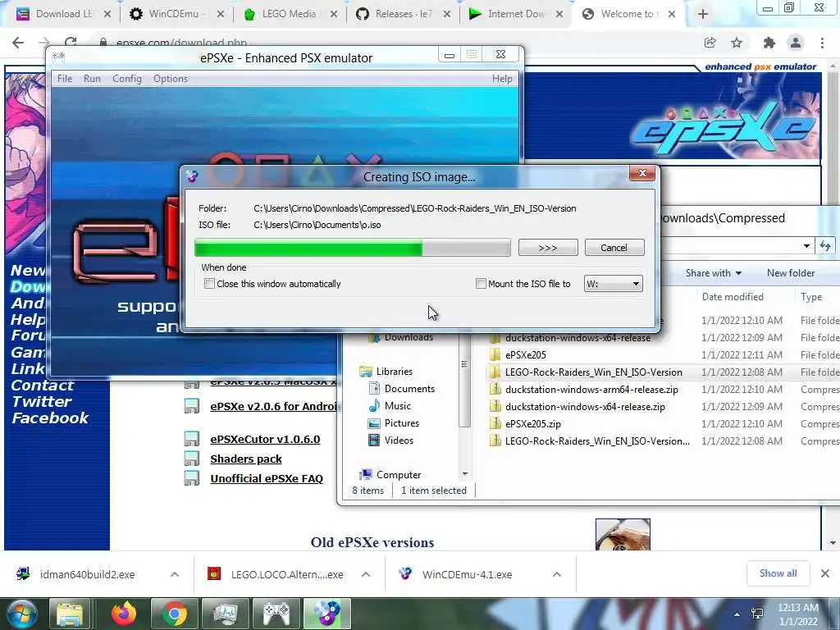Click the Cancel button in ISO dialog
Image resolution: width=840 pixels, height=630 pixels.
(x=614, y=248)
